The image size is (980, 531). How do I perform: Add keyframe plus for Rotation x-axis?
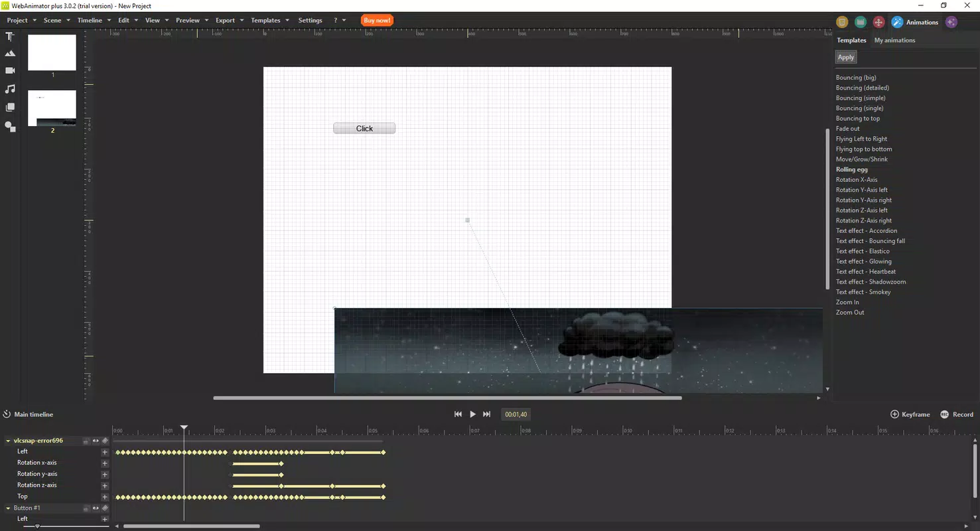[105, 463]
